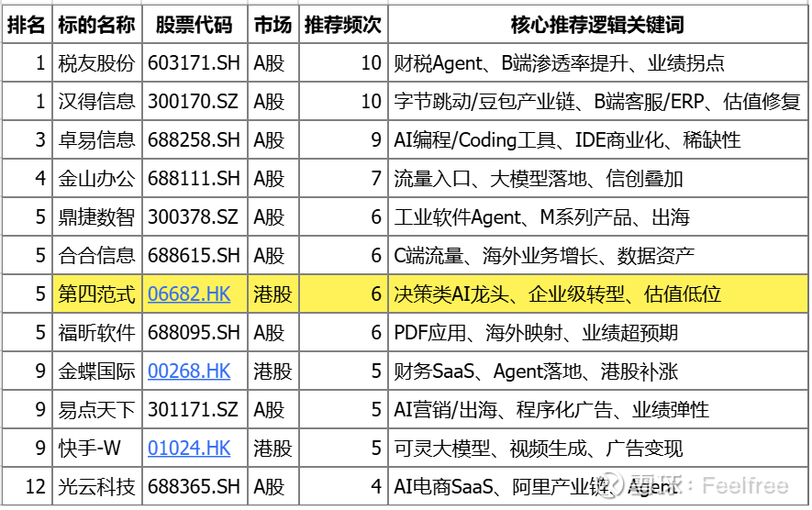The image size is (812, 510).
Task: Click the 金蝶国际 name cell
Action: 97,371
